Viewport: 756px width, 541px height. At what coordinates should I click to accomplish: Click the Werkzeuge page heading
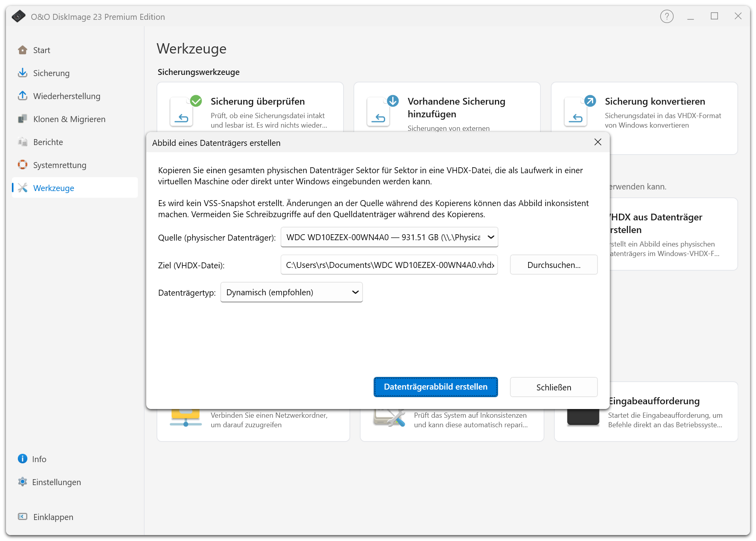pyautogui.click(x=191, y=49)
